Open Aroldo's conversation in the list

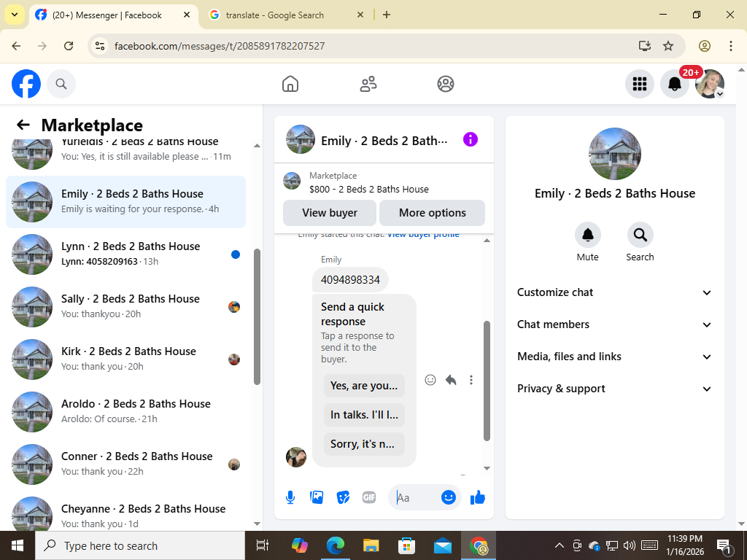(x=125, y=411)
